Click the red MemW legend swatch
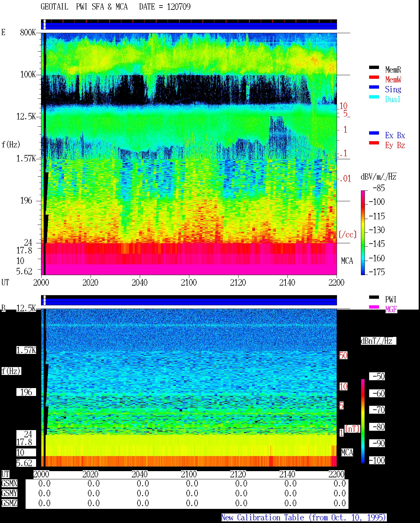 click(x=374, y=77)
